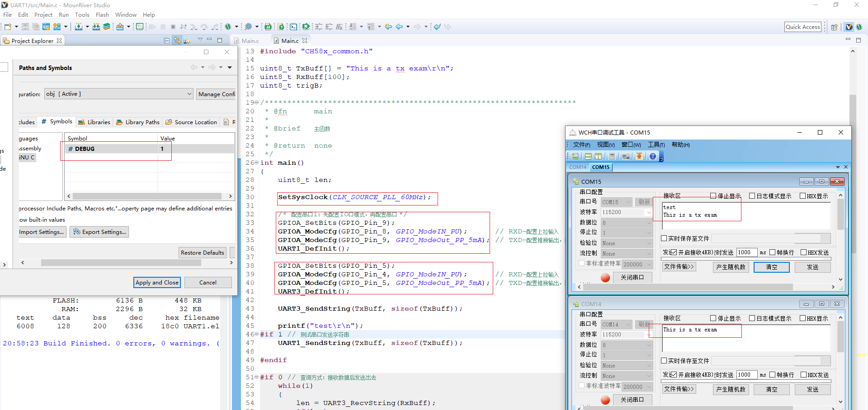
Task: Switch to the COM14 tab in serial tool
Action: tap(578, 167)
